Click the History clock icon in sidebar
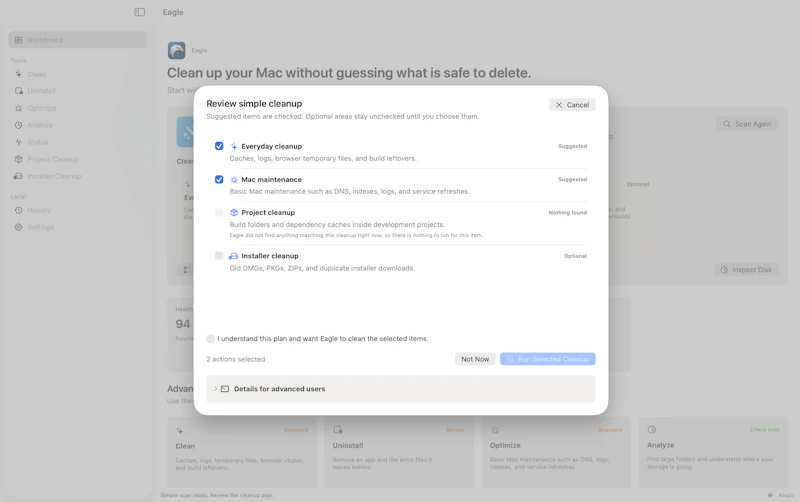 (19, 210)
